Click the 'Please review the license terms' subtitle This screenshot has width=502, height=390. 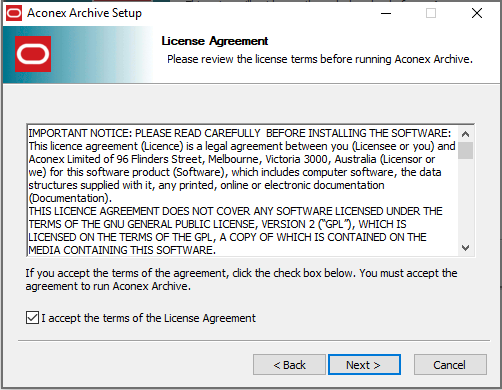coord(320,59)
